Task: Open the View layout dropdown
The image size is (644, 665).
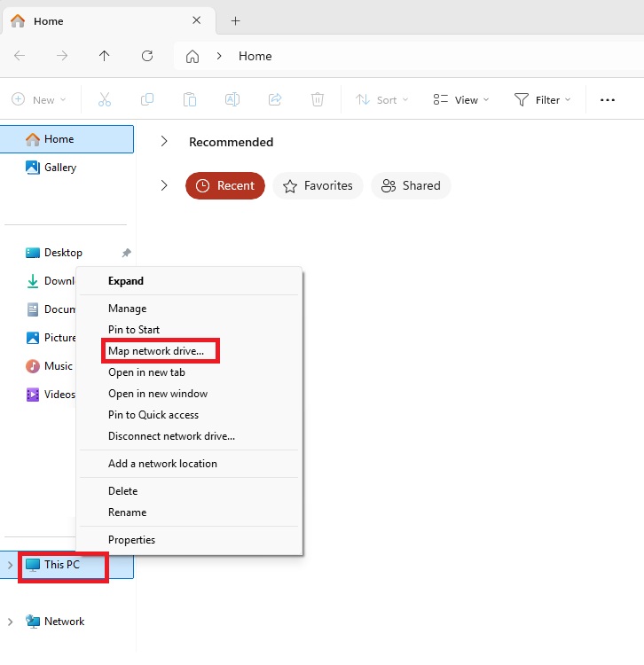Action: pyautogui.click(x=459, y=100)
